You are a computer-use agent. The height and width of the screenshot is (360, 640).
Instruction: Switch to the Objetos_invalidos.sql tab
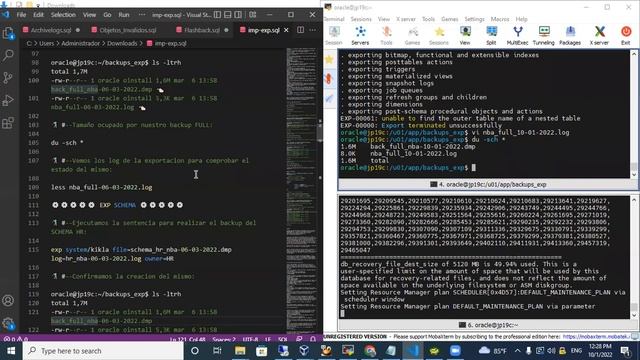pos(128,30)
